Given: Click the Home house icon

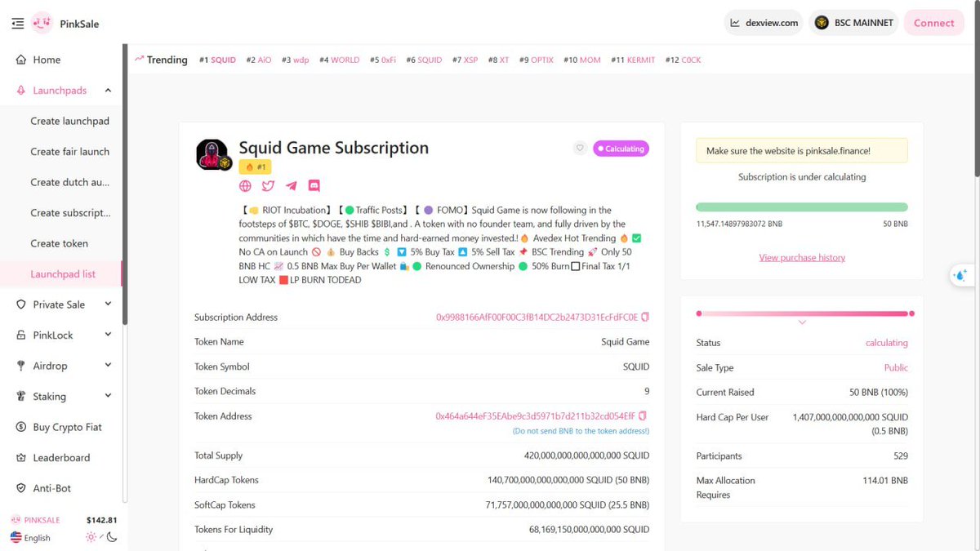Looking at the screenshot, I should coord(21,60).
